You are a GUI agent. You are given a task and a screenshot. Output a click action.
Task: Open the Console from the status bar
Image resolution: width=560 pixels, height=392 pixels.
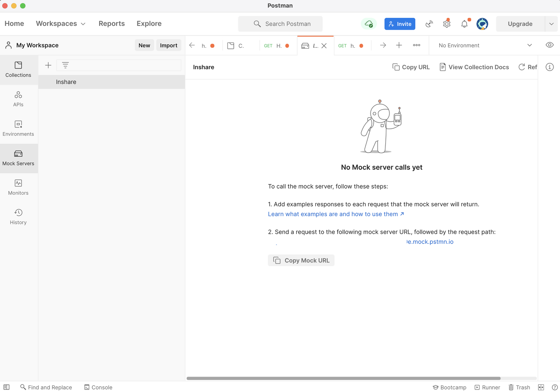click(x=98, y=387)
